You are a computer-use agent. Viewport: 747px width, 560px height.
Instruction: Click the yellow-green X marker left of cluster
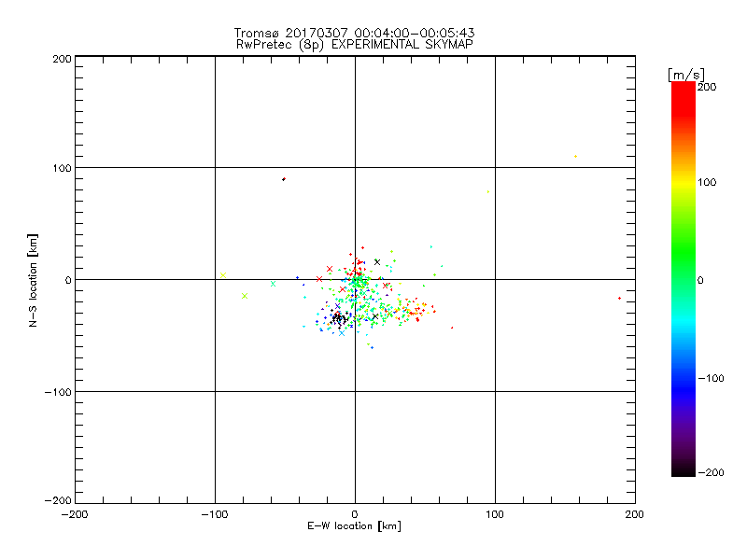pyautogui.click(x=245, y=296)
